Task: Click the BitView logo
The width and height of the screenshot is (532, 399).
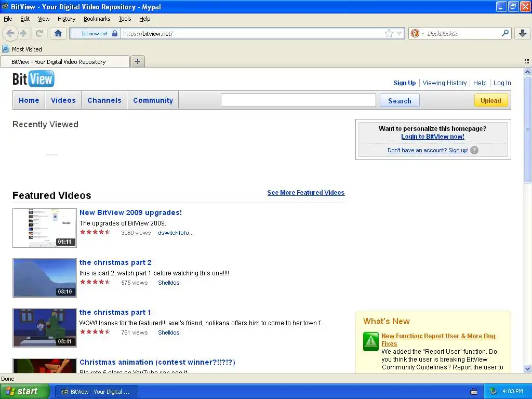Action: point(33,79)
